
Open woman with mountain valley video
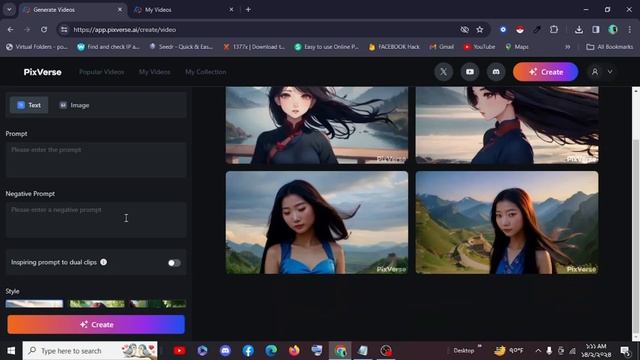tap(507, 222)
